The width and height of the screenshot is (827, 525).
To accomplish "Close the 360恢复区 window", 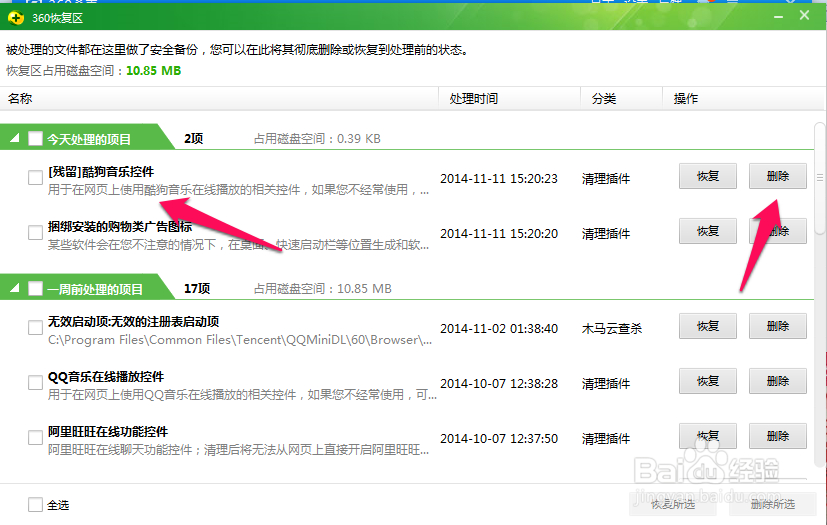I will click(x=804, y=15).
